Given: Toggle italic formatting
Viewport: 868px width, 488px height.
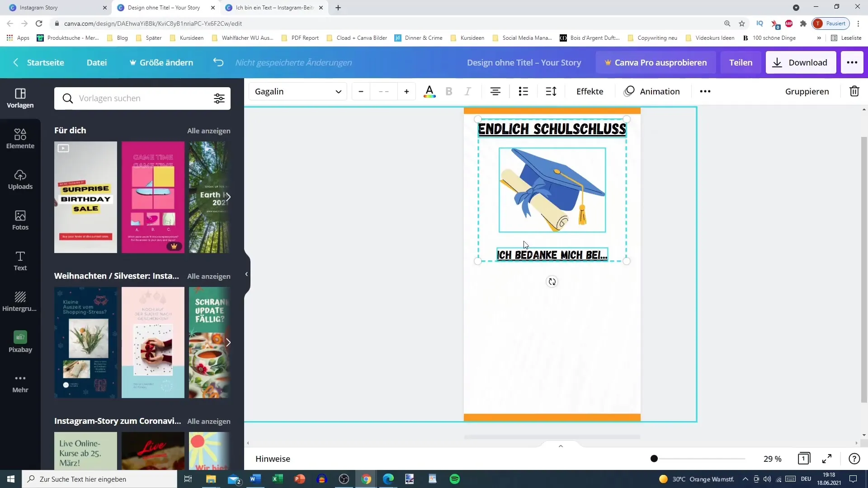Looking at the screenshot, I should pyautogui.click(x=468, y=91).
